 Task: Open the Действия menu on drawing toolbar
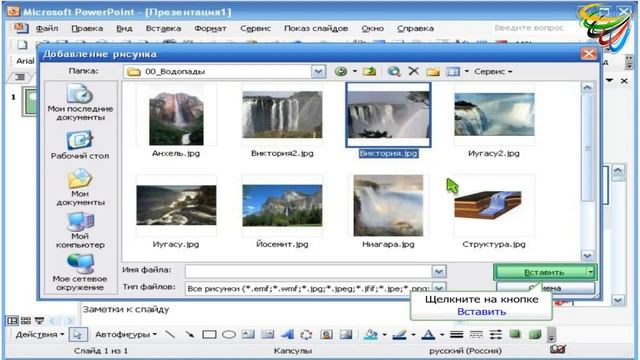pyautogui.click(x=40, y=334)
